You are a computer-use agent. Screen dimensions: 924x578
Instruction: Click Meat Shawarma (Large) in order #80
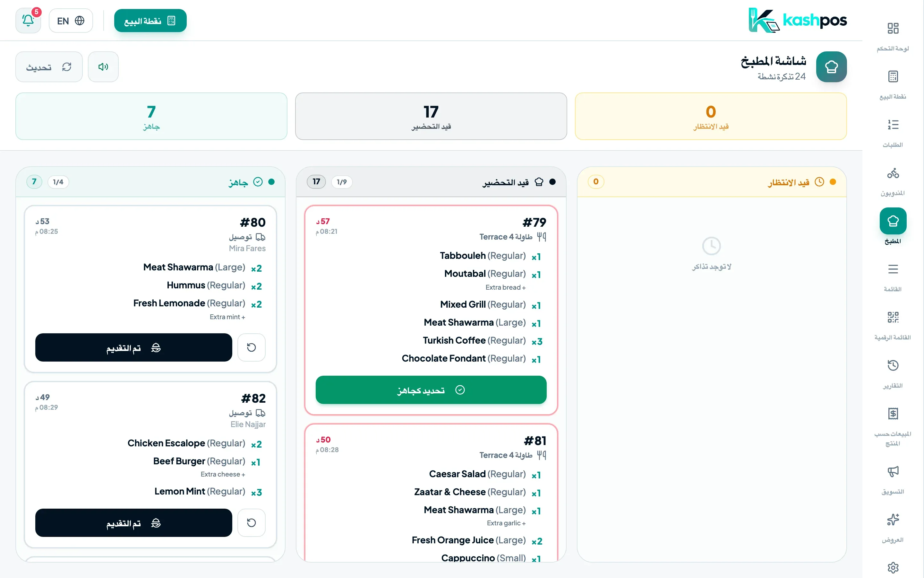[x=194, y=267]
